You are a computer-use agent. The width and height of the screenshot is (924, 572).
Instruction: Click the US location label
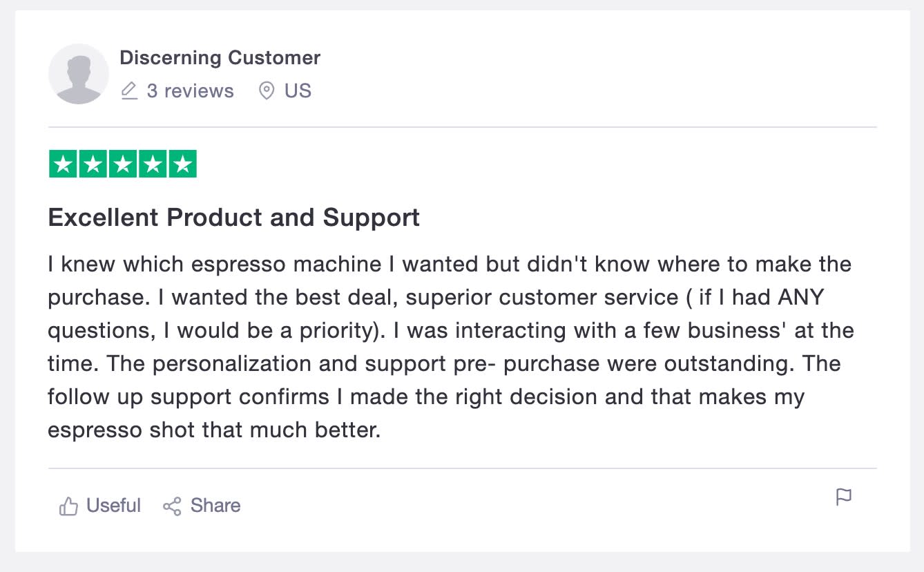pyautogui.click(x=298, y=90)
